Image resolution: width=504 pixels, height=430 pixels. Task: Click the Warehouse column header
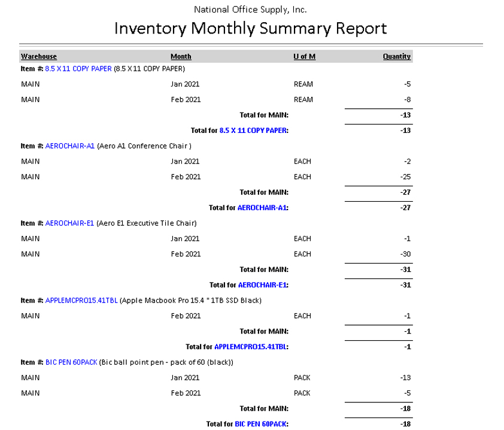pos(39,56)
